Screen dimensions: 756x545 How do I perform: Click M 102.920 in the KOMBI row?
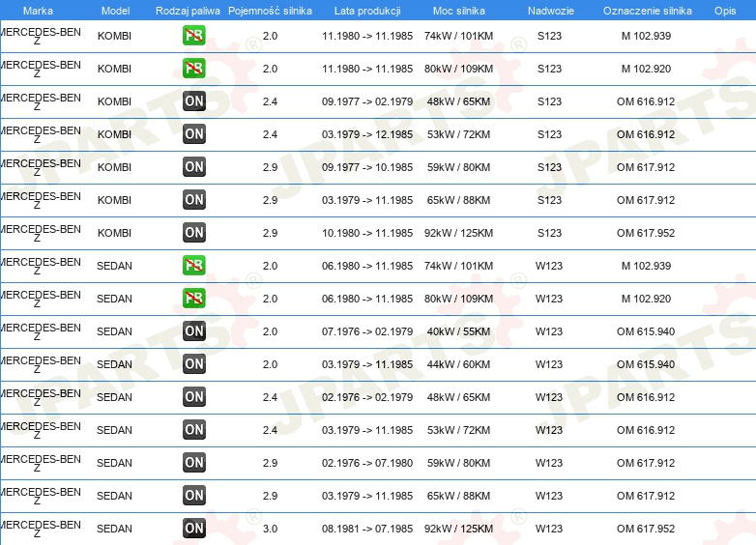click(x=646, y=69)
